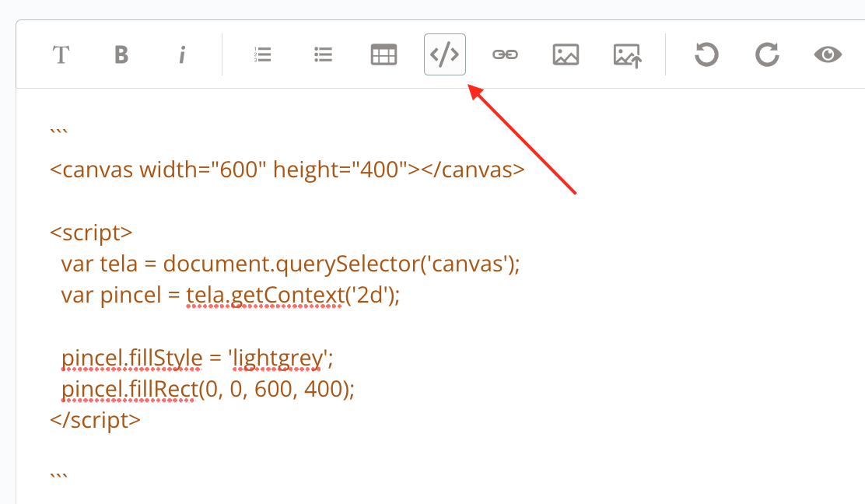
Task: Insert a hyperlink with the chain icon
Action: pos(505,54)
